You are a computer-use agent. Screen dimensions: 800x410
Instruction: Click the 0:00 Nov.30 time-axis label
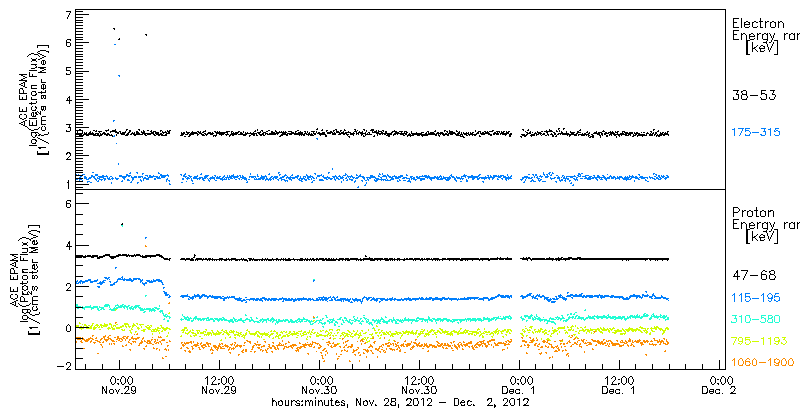click(320, 385)
